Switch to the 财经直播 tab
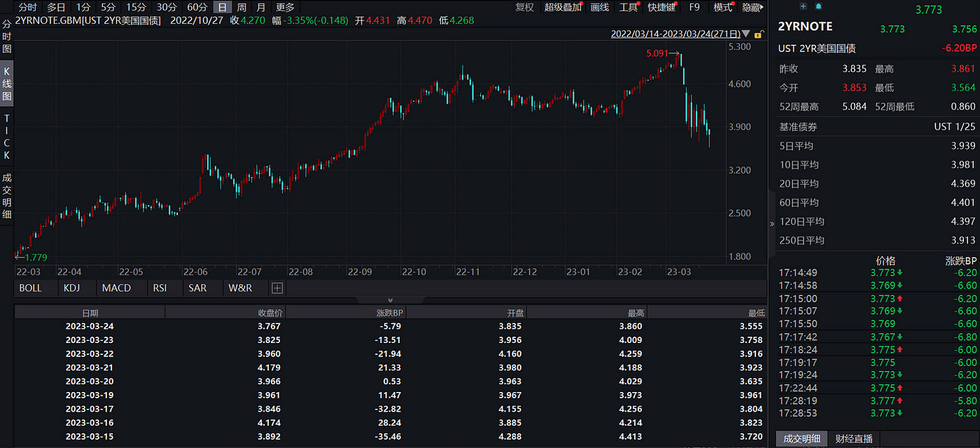Viewport: 980px width, 448px height. 855,439
